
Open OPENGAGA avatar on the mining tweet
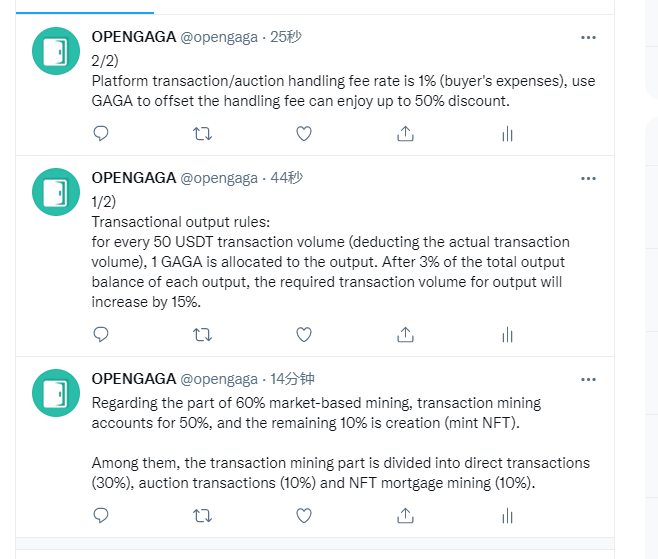pos(56,393)
